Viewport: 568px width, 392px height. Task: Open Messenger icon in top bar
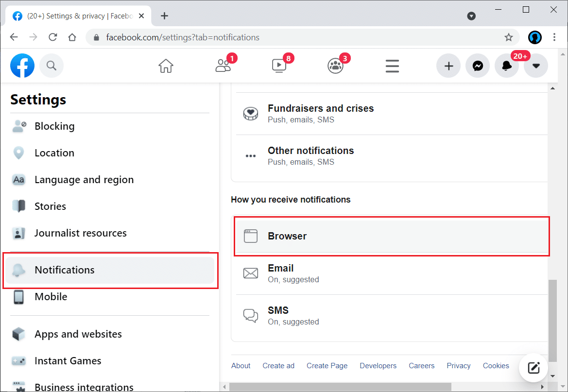click(x=478, y=66)
